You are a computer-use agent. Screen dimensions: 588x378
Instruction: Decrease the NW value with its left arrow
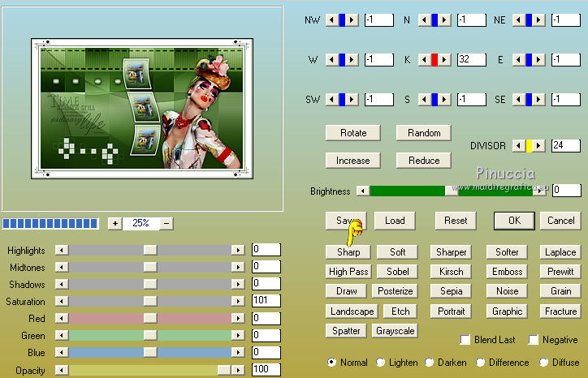[x=332, y=19]
